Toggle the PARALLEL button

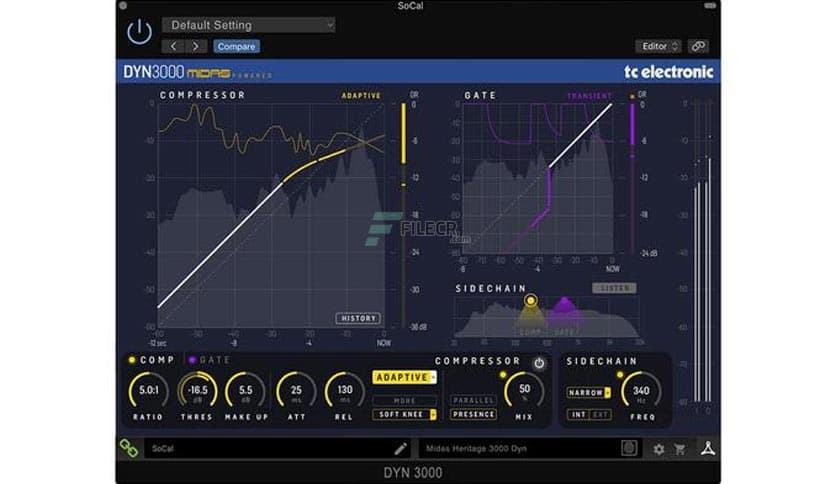pyautogui.click(x=473, y=400)
